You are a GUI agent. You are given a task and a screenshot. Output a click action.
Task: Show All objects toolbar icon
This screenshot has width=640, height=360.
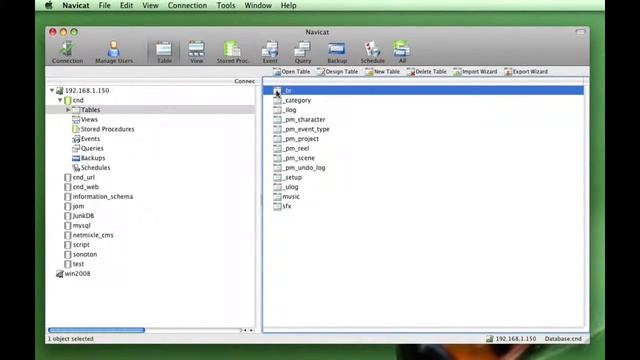402,52
